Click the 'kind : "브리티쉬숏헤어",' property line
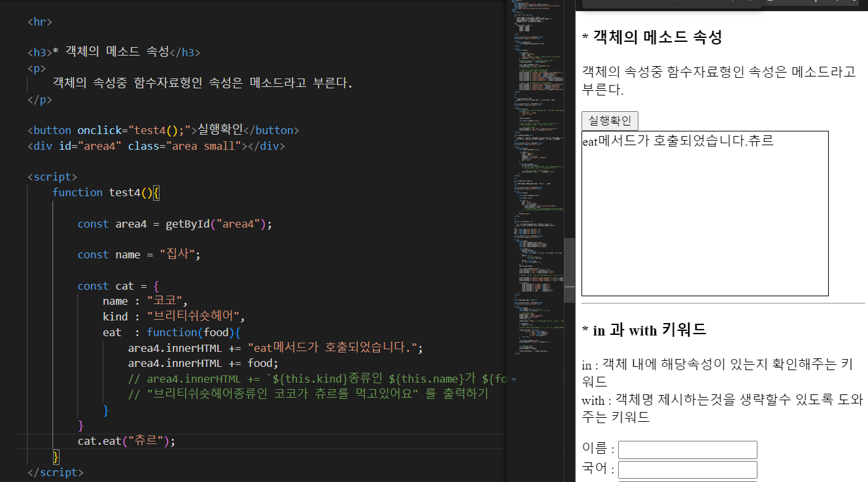The width and height of the screenshot is (868, 482). click(x=173, y=317)
